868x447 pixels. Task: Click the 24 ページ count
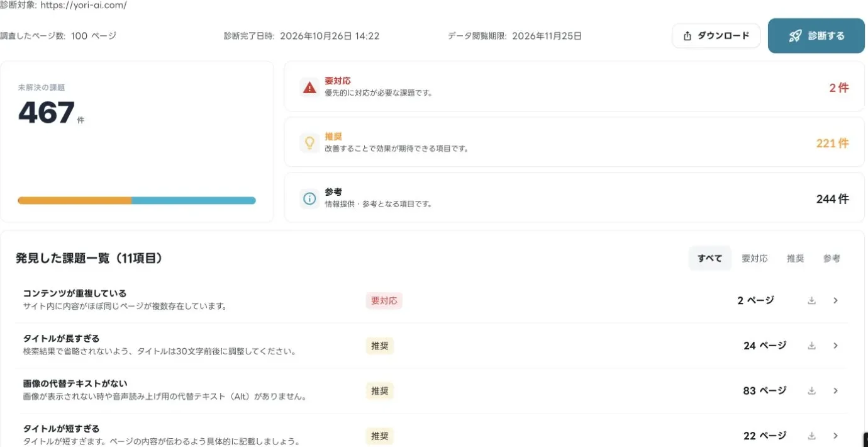tap(765, 346)
